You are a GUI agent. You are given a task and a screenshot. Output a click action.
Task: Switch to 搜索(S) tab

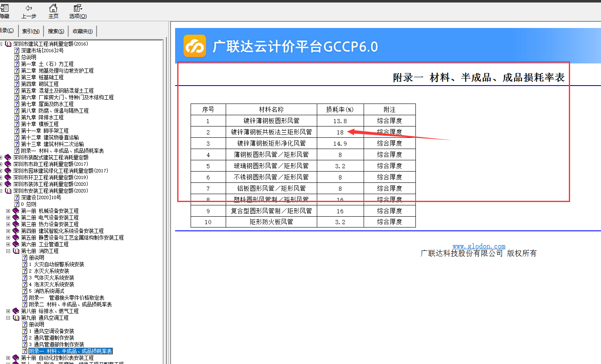pyautogui.click(x=56, y=31)
